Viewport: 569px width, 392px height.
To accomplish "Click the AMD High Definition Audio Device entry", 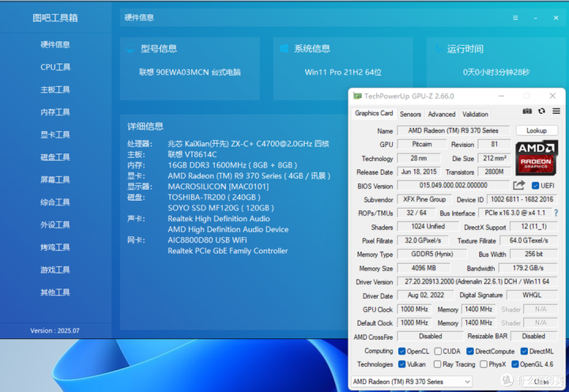I will click(228, 229).
